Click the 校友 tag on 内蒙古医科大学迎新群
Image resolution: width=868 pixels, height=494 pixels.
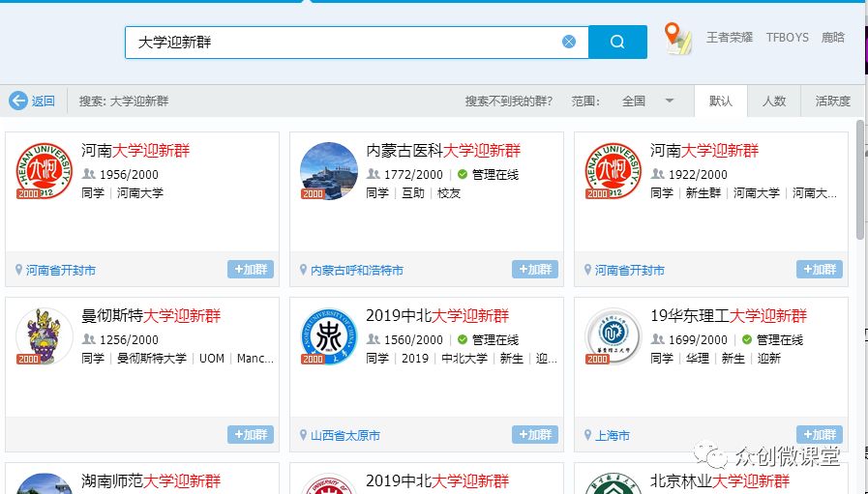(x=449, y=192)
